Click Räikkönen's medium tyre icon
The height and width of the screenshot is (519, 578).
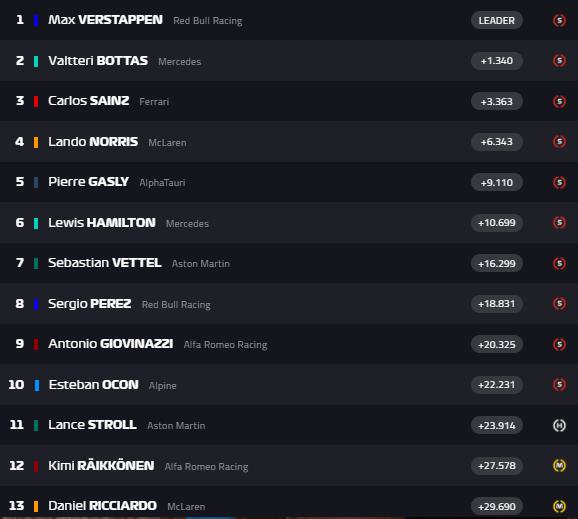(559, 466)
